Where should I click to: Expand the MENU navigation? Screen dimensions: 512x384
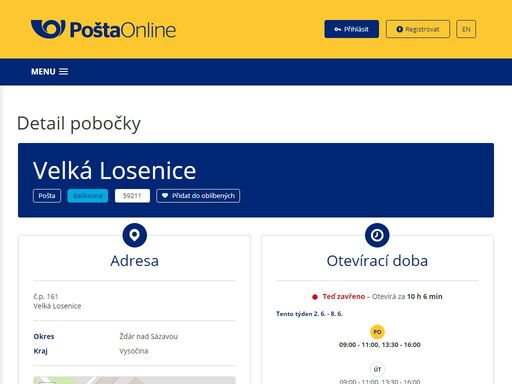pos(49,72)
